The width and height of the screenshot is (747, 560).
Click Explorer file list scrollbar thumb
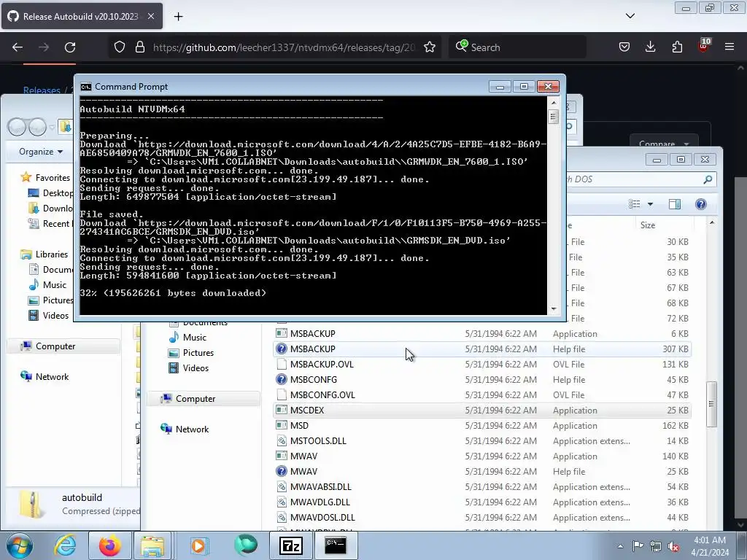coord(711,404)
